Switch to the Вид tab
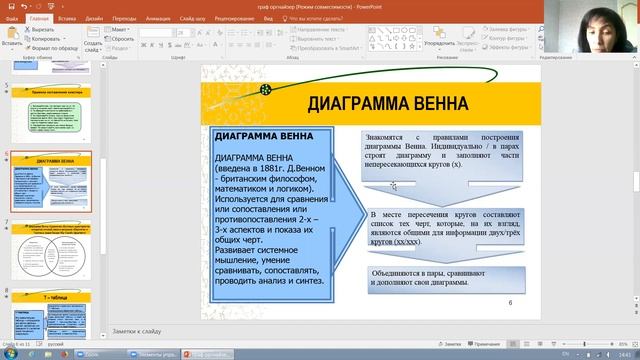640x360 pixels. [268, 19]
